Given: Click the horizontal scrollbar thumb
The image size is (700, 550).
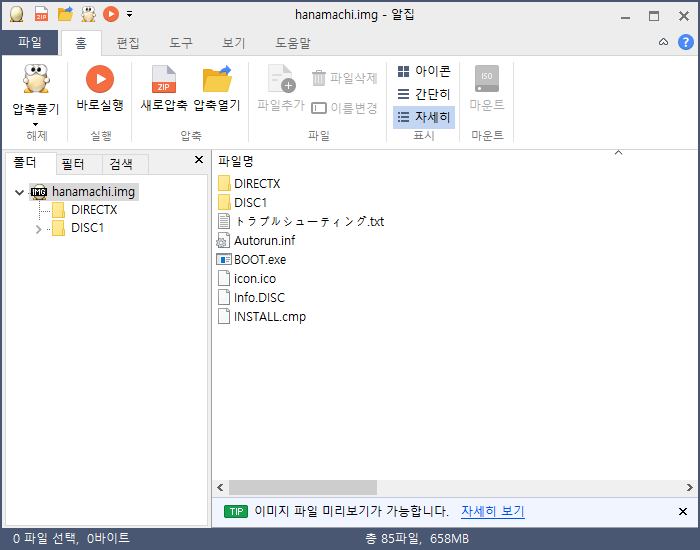Looking at the screenshot, I should [303, 488].
